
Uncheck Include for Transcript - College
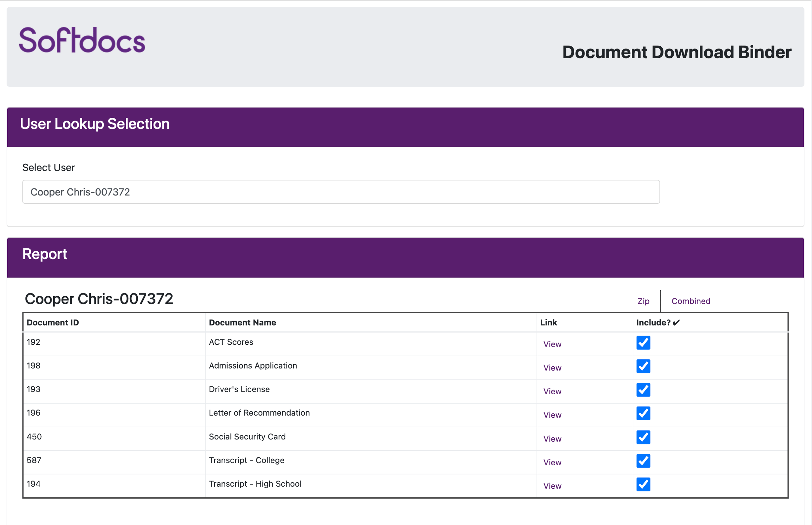click(643, 461)
